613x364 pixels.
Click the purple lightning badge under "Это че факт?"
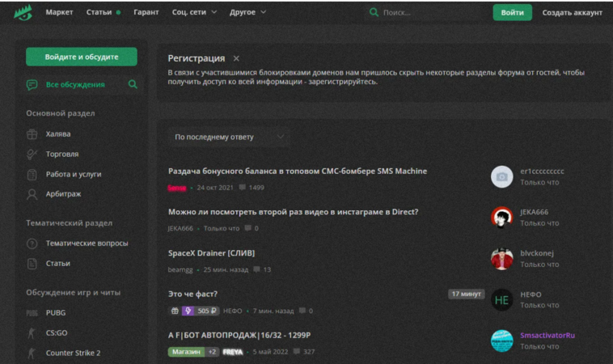(188, 311)
